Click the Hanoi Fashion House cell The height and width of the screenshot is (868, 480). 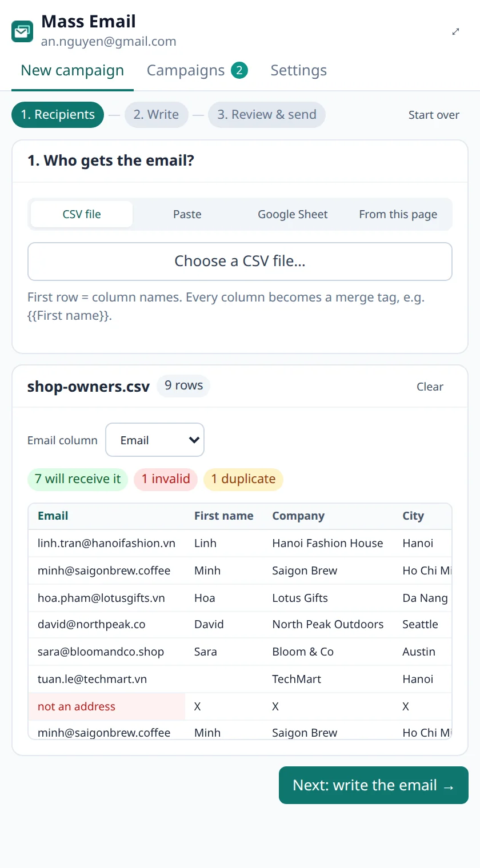tap(328, 543)
